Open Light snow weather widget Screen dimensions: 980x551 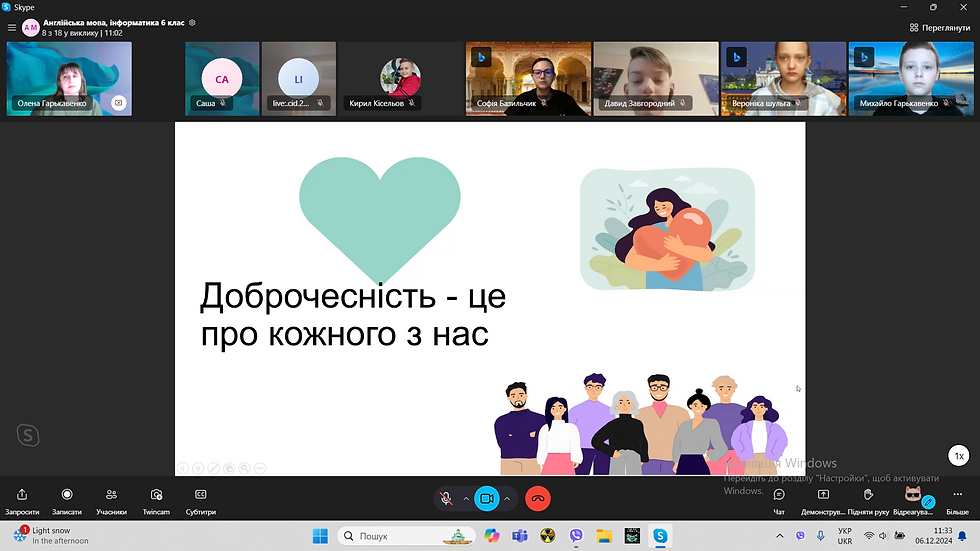[51, 535]
